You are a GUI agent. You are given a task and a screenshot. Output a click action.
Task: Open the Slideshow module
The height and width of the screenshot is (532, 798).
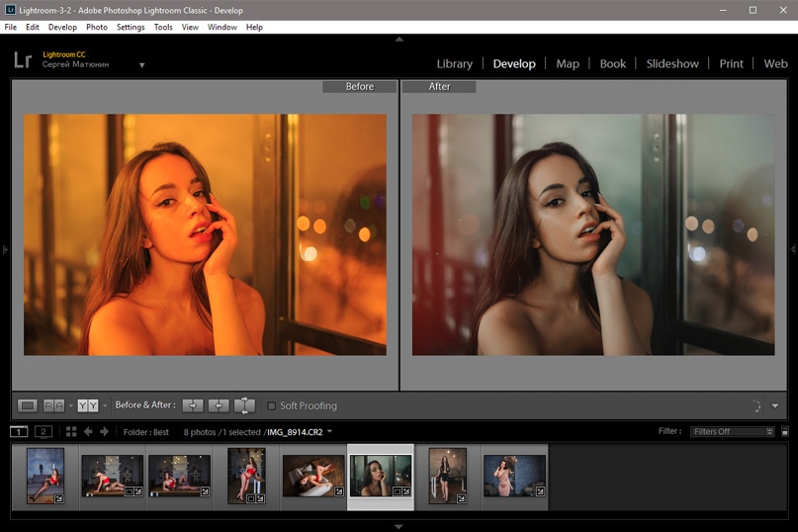tap(671, 63)
